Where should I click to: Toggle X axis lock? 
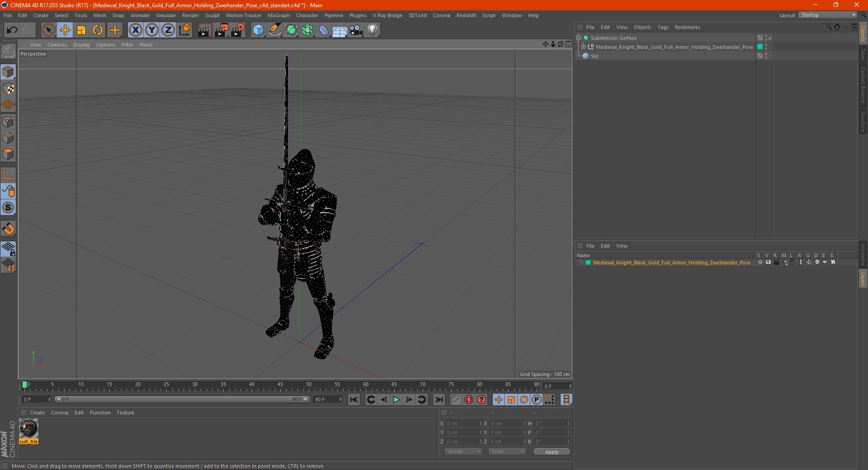point(135,30)
